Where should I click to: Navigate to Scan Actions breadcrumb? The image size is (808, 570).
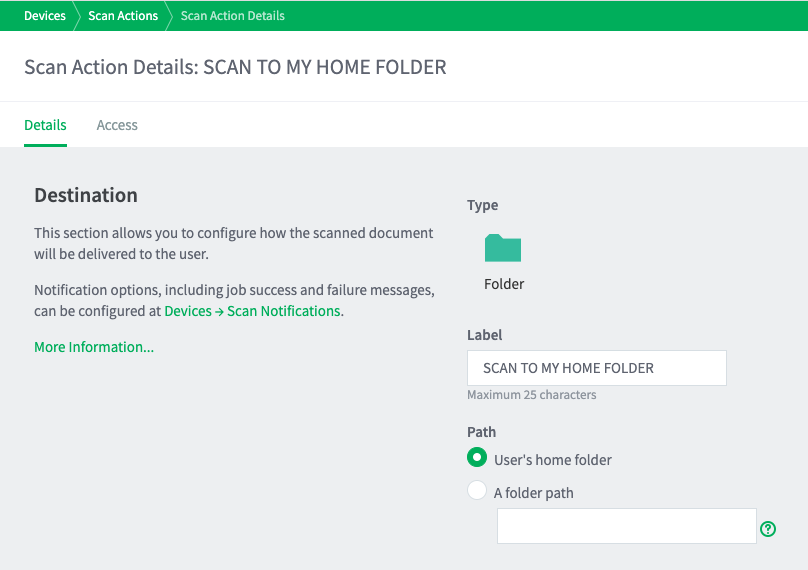(x=123, y=16)
